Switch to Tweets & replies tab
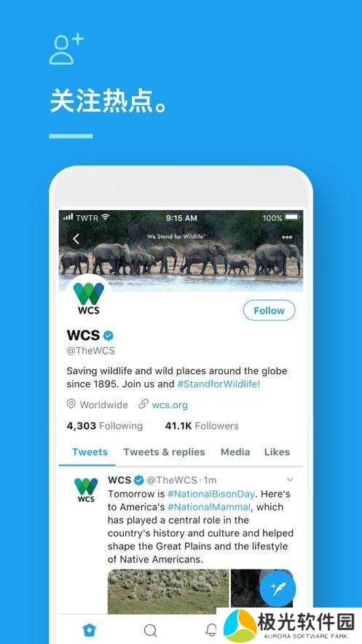Screen dimensions: 362x644 pos(164,451)
